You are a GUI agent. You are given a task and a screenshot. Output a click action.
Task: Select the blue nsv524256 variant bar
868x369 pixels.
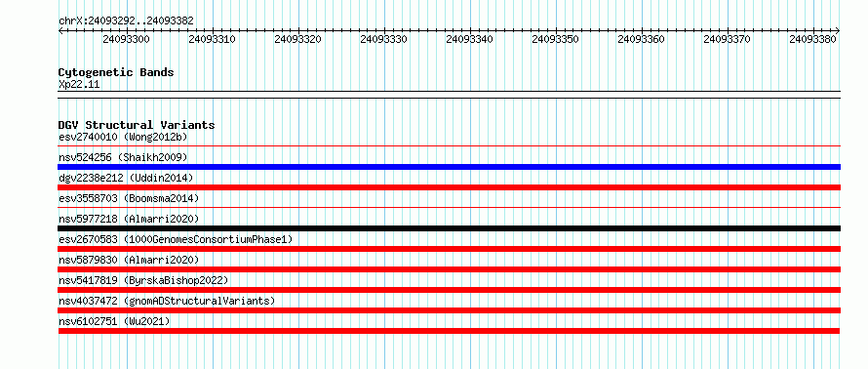pyautogui.click(x=450, y=167)
